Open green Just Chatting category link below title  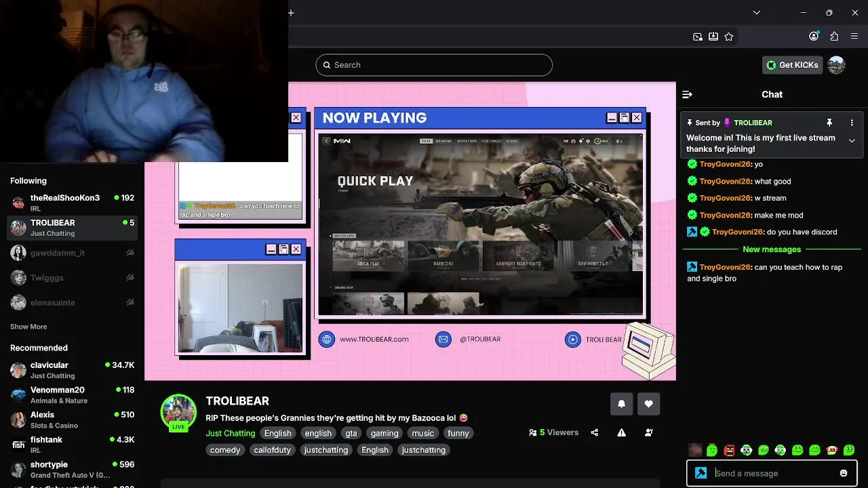(x=231, y=433)
